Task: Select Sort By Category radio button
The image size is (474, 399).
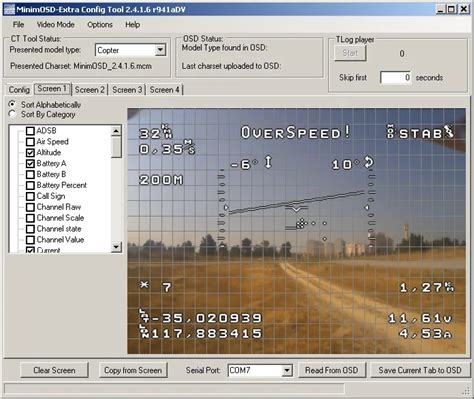Action: (13, 114)
